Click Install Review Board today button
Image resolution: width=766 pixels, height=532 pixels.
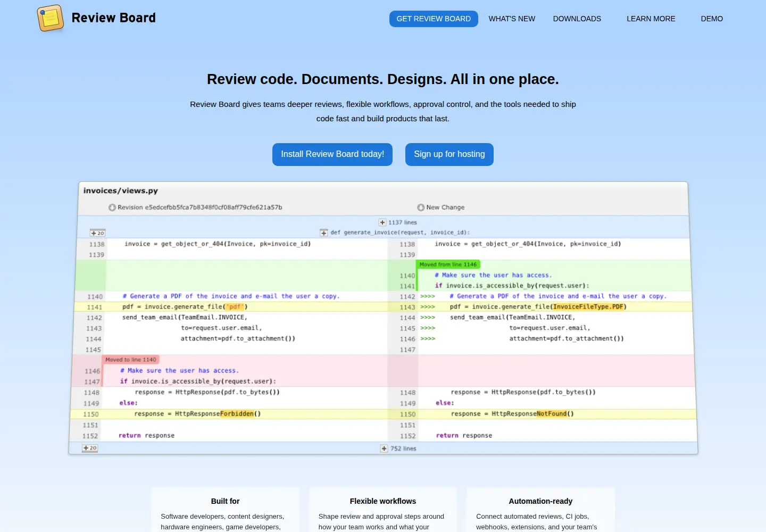tap(332, 154)
